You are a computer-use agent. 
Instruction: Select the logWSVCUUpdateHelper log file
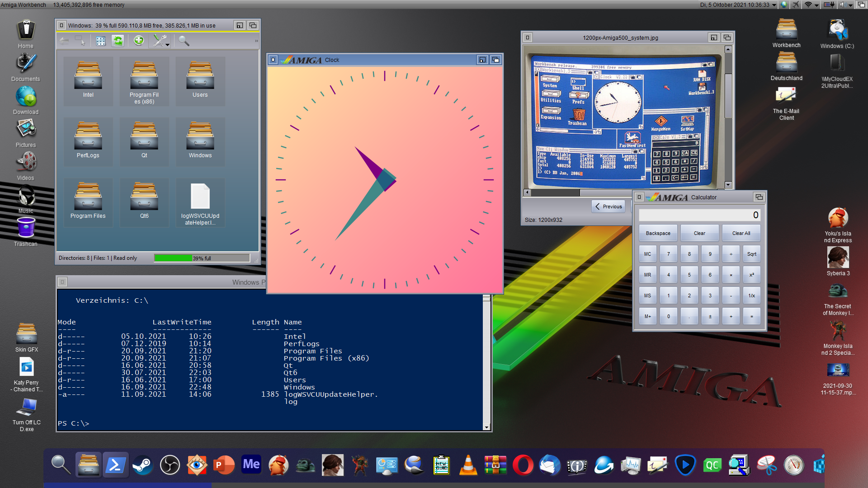[x=200, y=203]
